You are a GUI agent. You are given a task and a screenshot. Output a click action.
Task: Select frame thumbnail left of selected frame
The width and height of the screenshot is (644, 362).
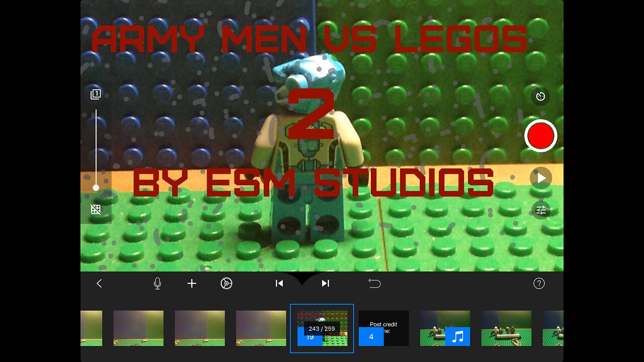(261, 328)
